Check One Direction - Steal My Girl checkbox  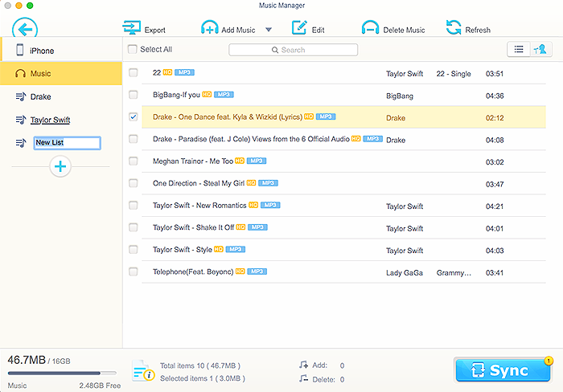134,183
